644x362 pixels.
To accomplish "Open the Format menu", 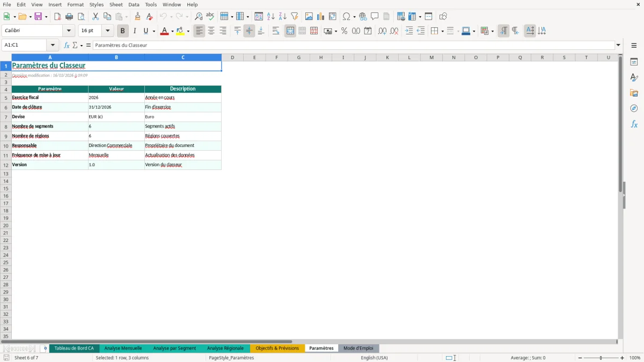I will tap(75, 4).
